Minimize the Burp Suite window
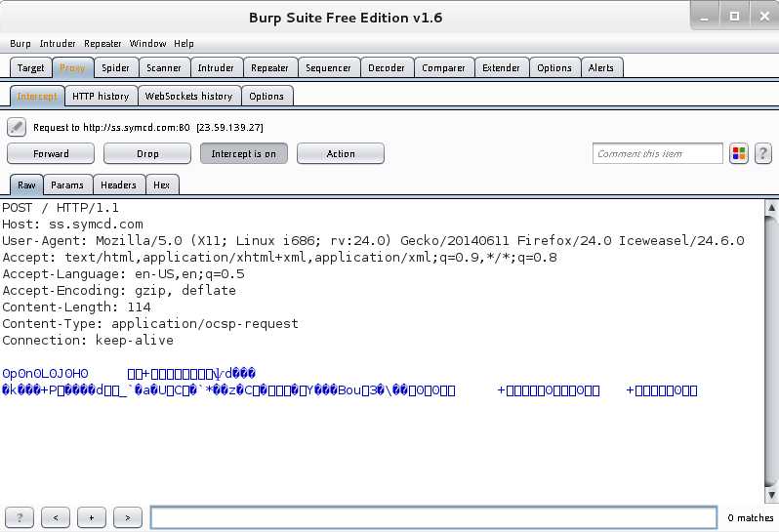The width and height of the screenshot is (779, 532). [x=705, y=17]
